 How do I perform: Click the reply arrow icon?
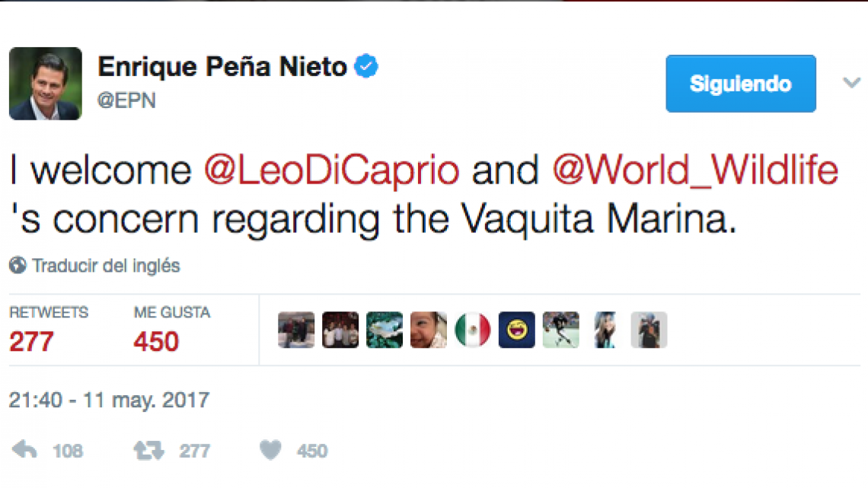coord(24,450)
